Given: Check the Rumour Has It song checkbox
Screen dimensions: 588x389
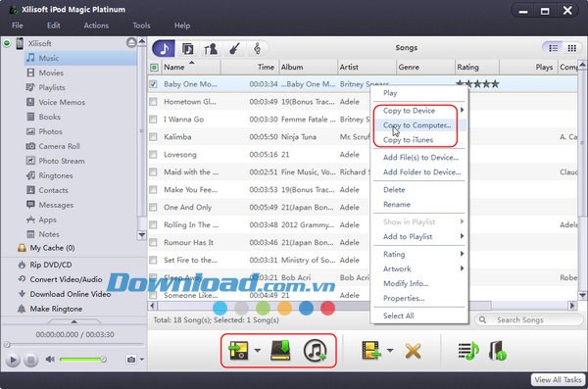Looking at the screenshot, I should tap(153, 242).
